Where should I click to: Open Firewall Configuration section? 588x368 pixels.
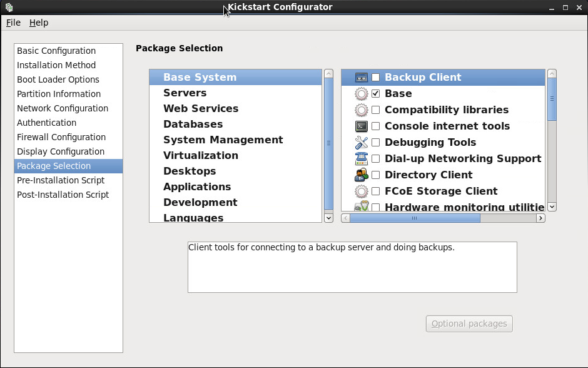[68, 137]
